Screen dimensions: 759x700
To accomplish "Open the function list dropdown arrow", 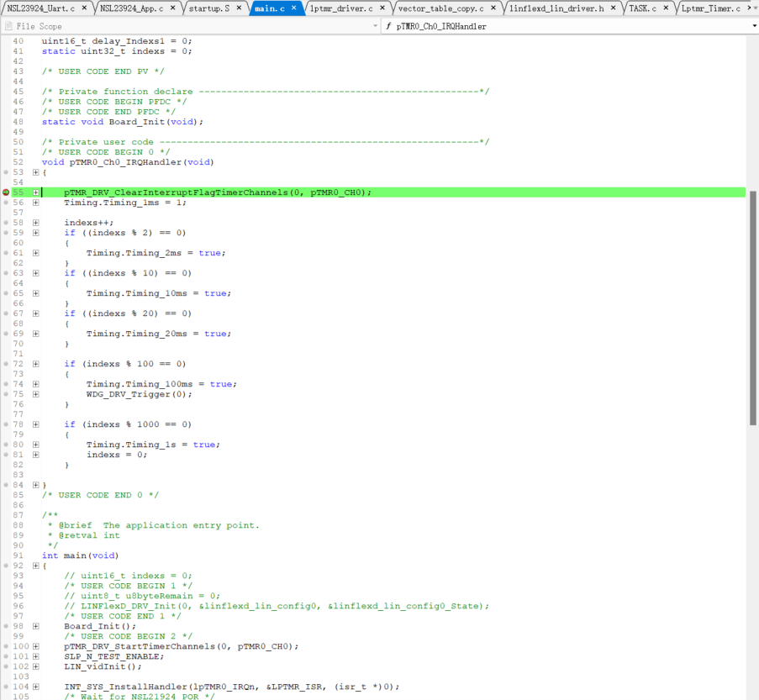I will (753, 26).
